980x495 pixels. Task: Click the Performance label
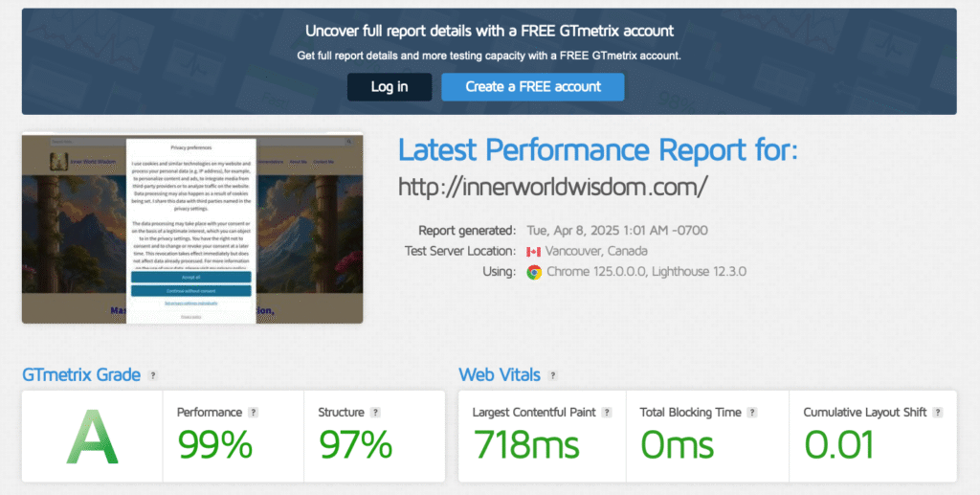tap(210, 413)
